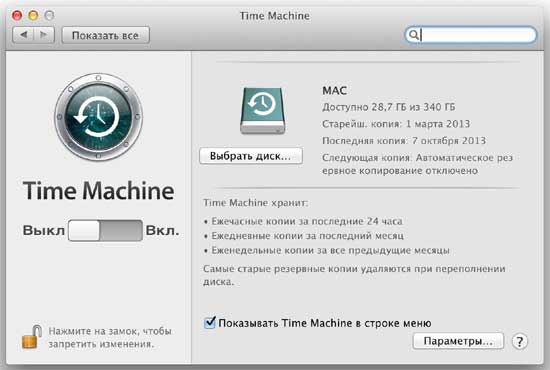The width and height of the screenshot is (550, 370).
Task: Uncheck Показывать Time Machine в строке меню
Action: coord(210,322)
